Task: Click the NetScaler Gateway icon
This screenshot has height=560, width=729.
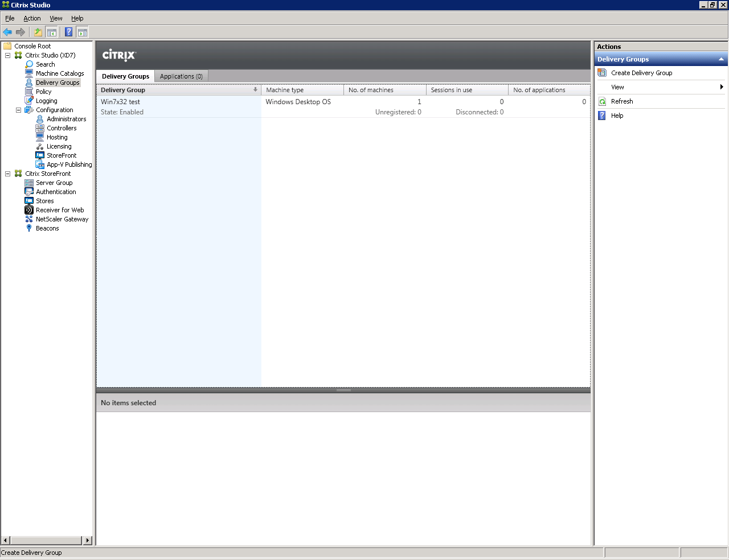Action: 29,219
